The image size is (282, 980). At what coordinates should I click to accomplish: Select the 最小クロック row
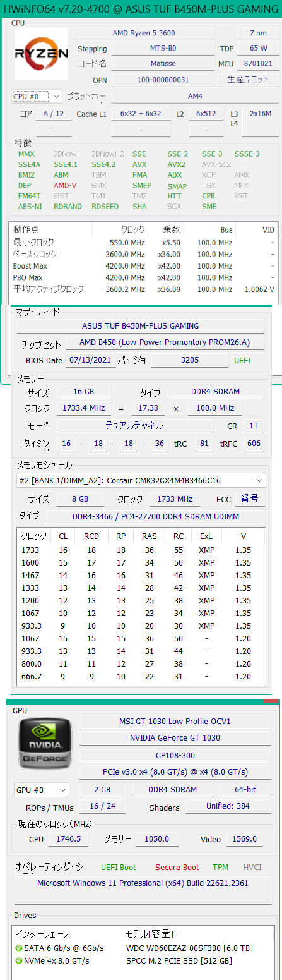(x=143, y=243)
